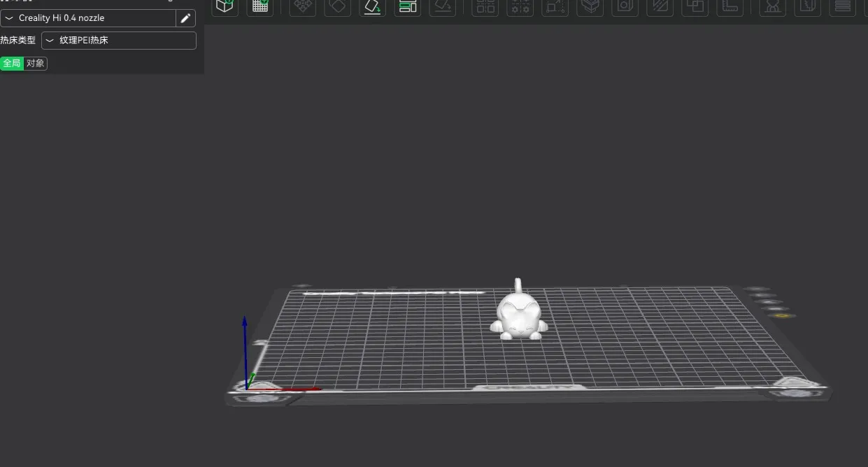Select the scale tool icon
This screenshot has width=868, height=467.
tap(555, 6)
